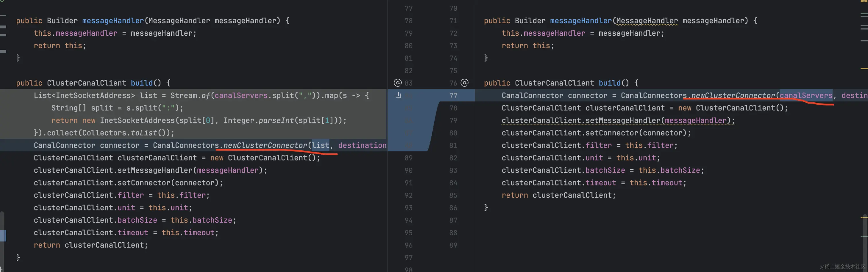The image size is (868, 272).
Task: Click "newClusterConnector" in the left pane
Action: click(265, 145)
